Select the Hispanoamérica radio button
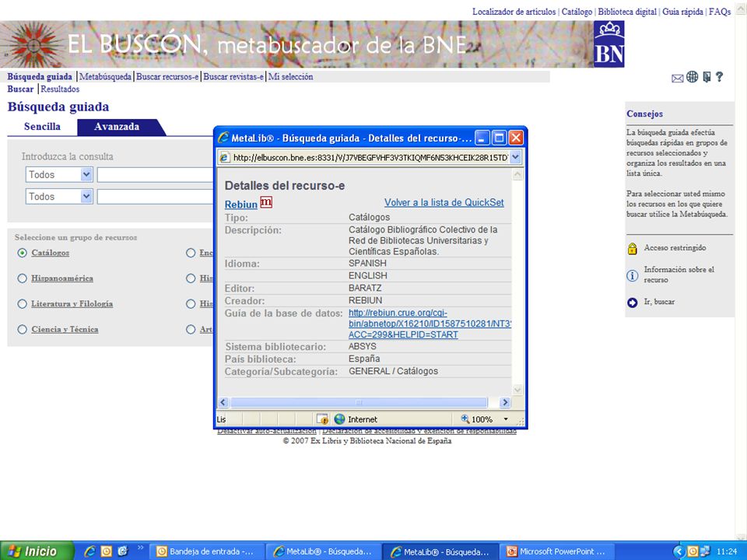 click(22, 278)
